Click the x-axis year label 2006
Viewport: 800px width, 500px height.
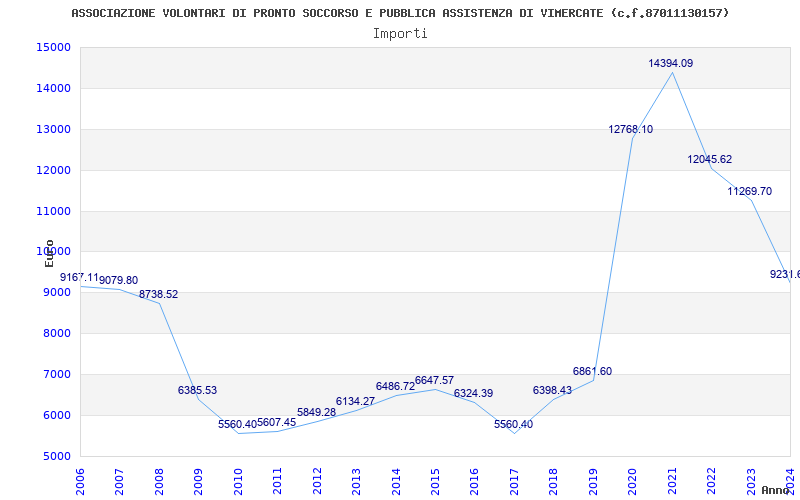click(x=80, y=481)
